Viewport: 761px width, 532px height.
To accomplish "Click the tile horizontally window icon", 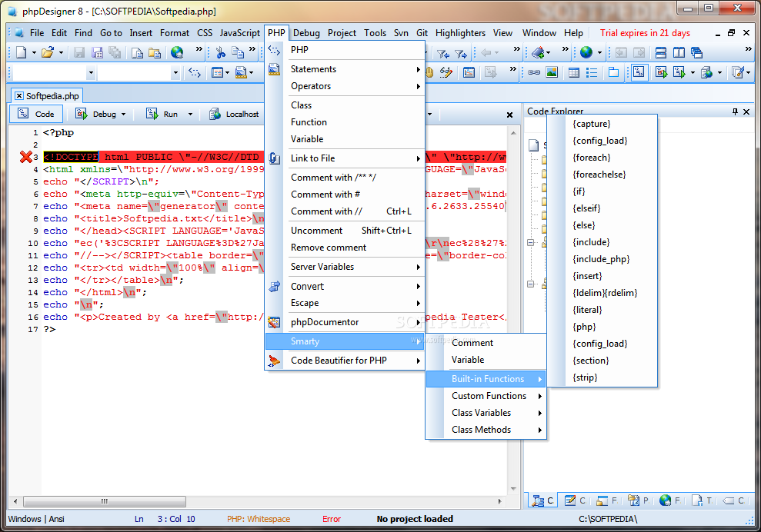I will tap(660, 52).
